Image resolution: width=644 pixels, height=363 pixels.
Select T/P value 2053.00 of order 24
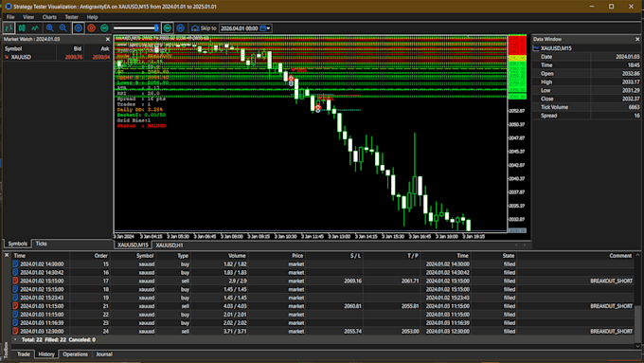(x=410, y=332)
